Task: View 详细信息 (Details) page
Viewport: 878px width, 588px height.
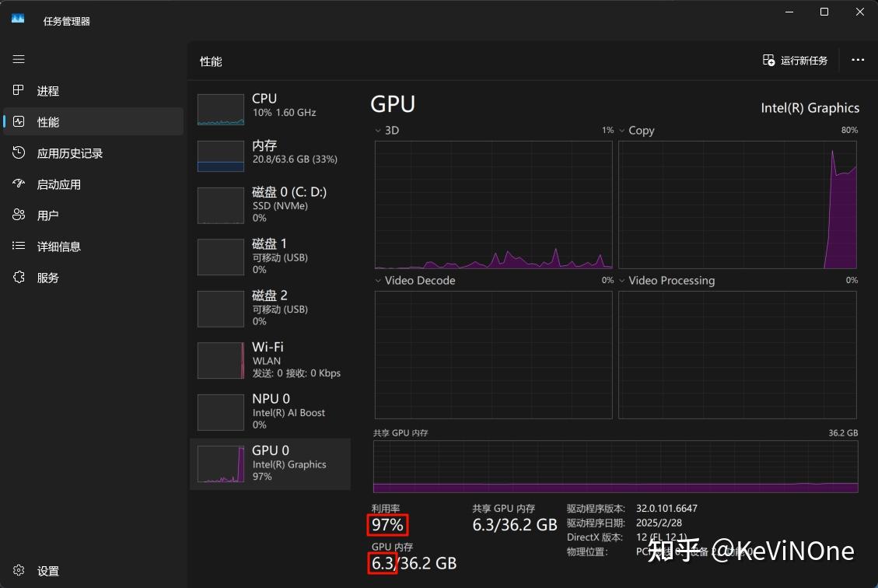Action: click(58, 246)
